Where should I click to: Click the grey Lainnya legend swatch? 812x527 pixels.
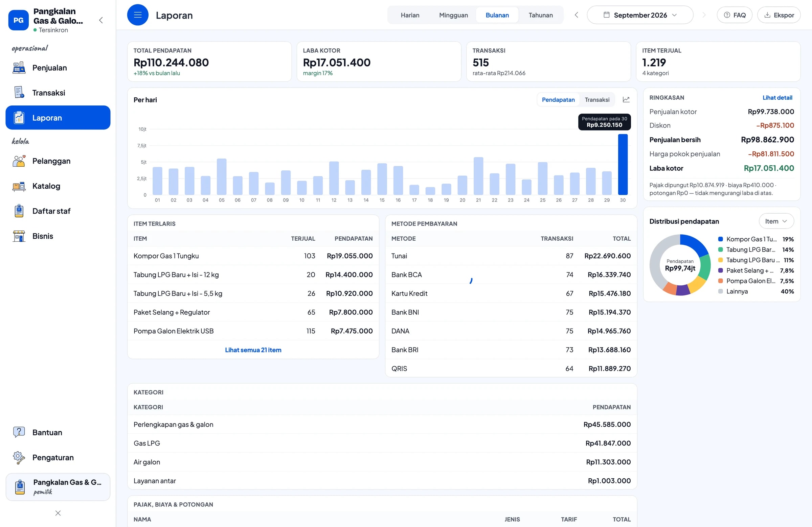pyautogui.click(x=721, y=291)
